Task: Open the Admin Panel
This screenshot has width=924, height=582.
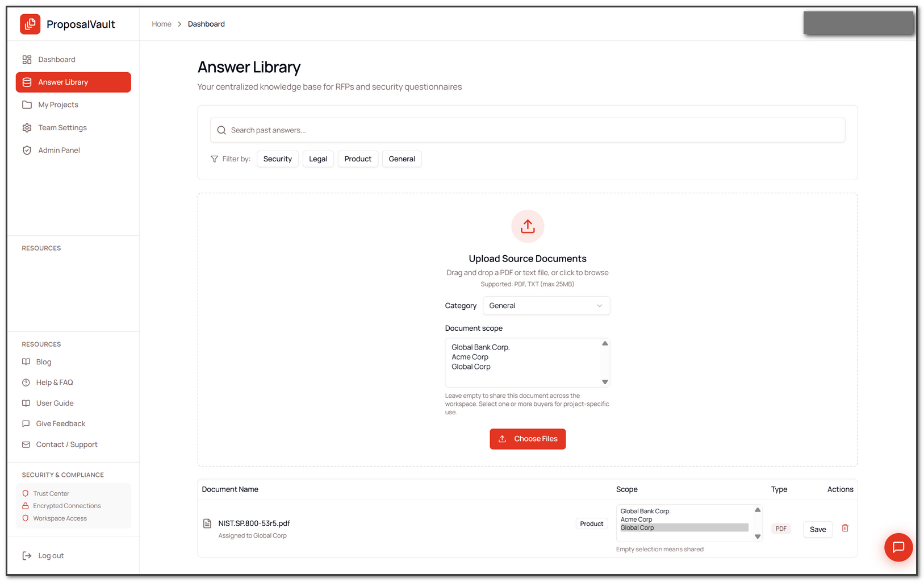Action: point(73,151)
